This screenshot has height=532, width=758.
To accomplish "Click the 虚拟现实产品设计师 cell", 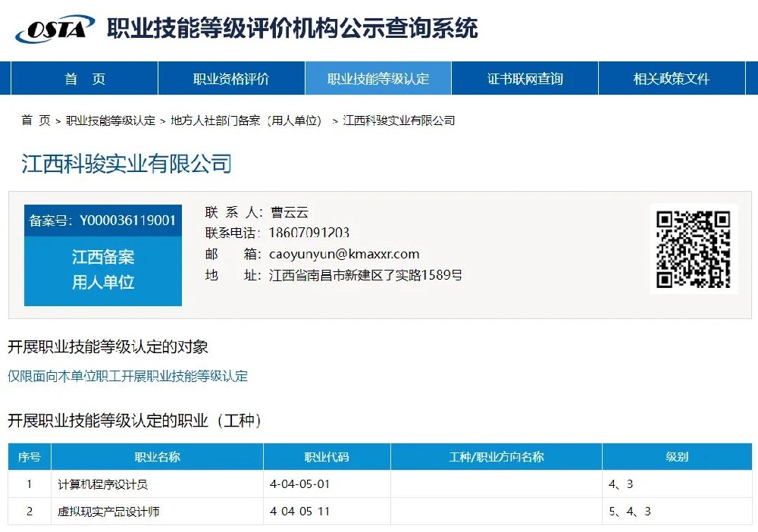I will click(x=157, y=512).
